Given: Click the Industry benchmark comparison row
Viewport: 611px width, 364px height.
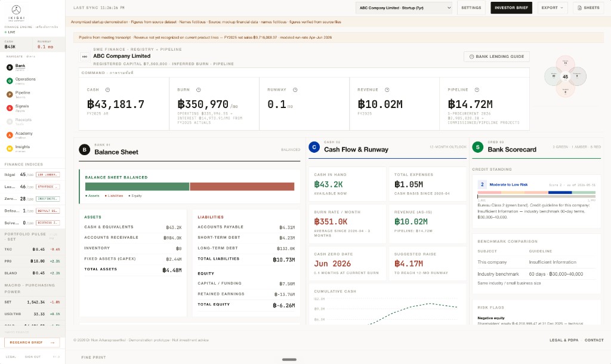Looking at the screenshot, I should click(536, 274).
